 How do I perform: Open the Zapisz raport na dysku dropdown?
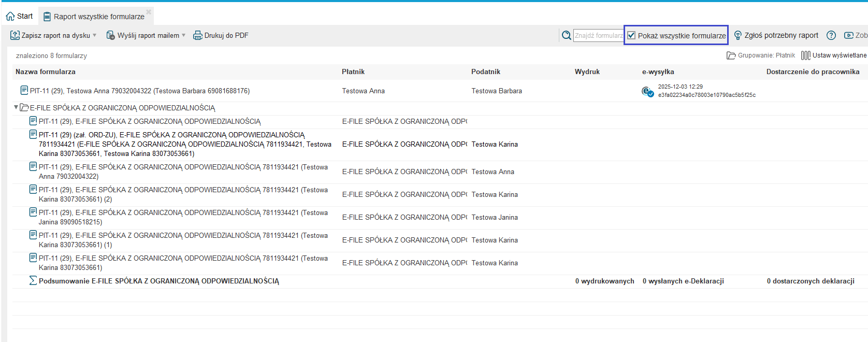pos(95,35)
